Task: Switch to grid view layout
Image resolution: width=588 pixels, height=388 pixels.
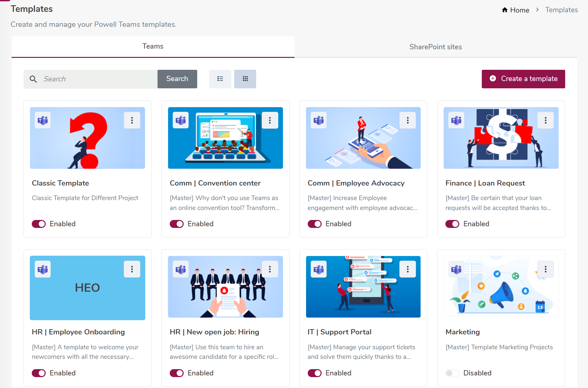Action: pyautogui.click(x=245, y=79)
